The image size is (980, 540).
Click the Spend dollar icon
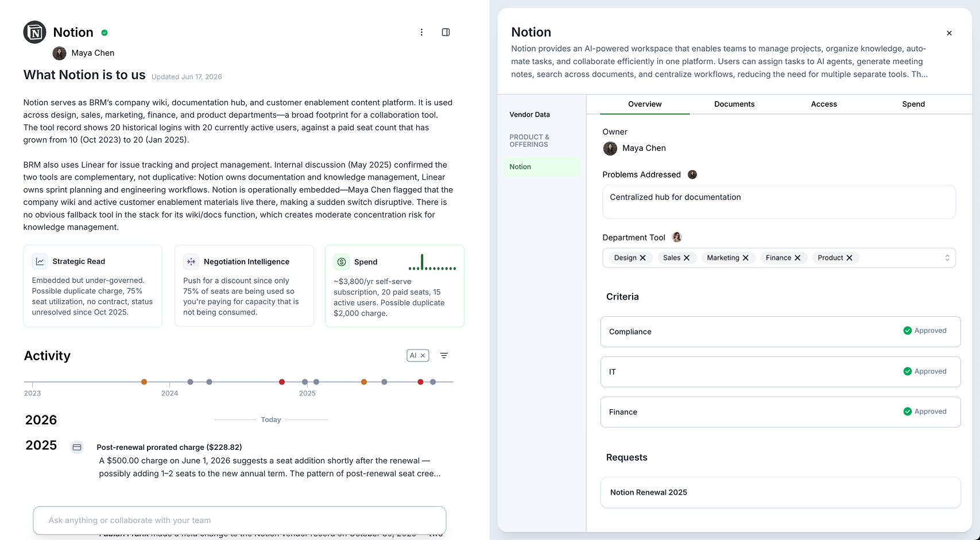(342, 262)
